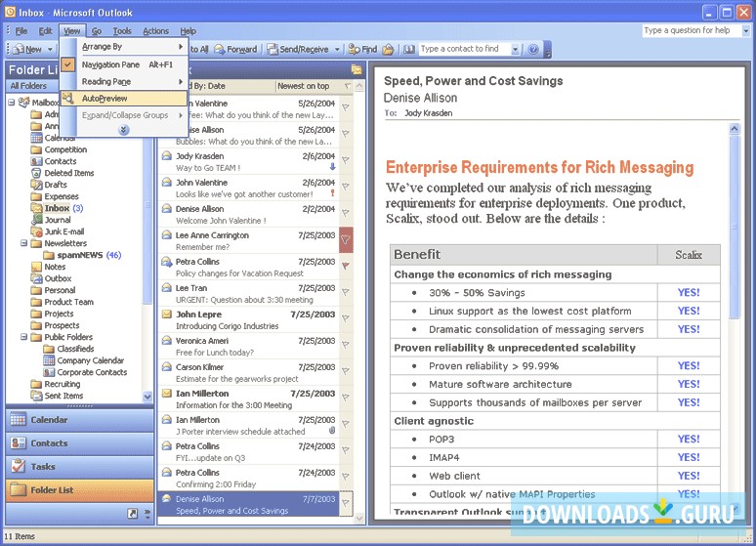Click the low importance arrow on Way to Go TEAM message
Viewport: 756px width, 546px height.
332,167
